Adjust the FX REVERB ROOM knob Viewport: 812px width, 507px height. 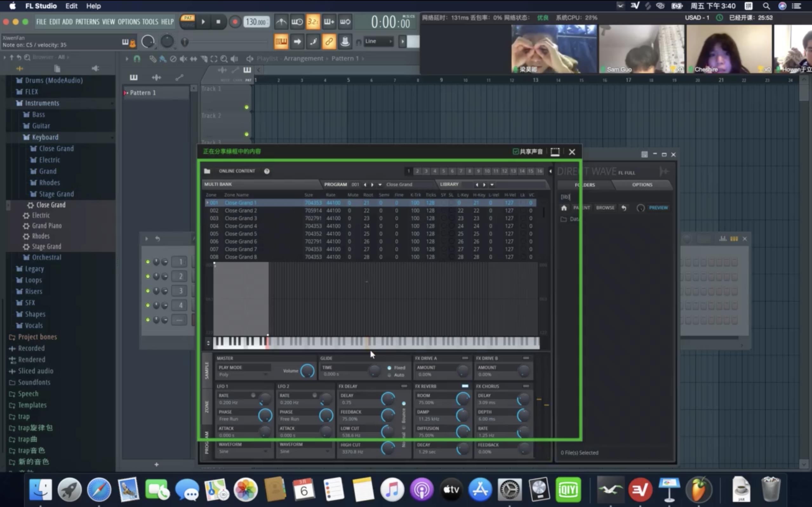(463, 399)
